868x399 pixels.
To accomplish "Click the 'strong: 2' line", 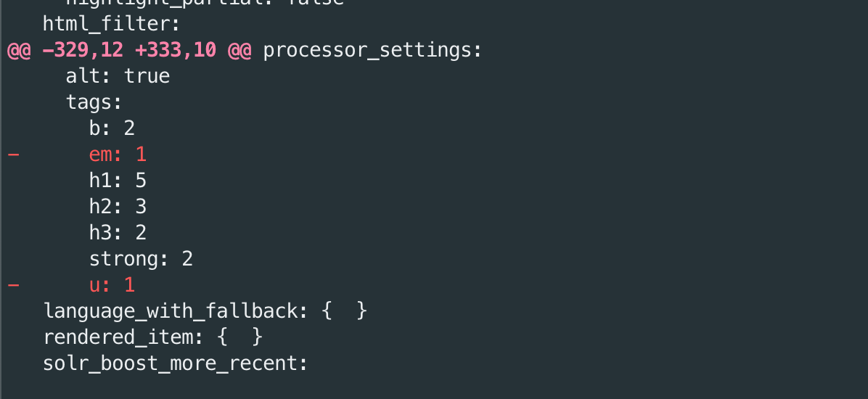I will click(x=141, y=259).
